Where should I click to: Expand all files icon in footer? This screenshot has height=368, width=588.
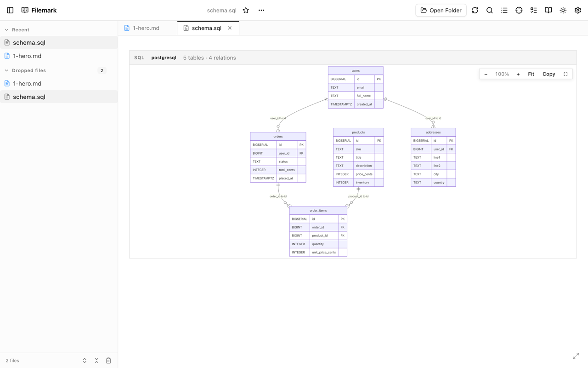coord(85,361)
